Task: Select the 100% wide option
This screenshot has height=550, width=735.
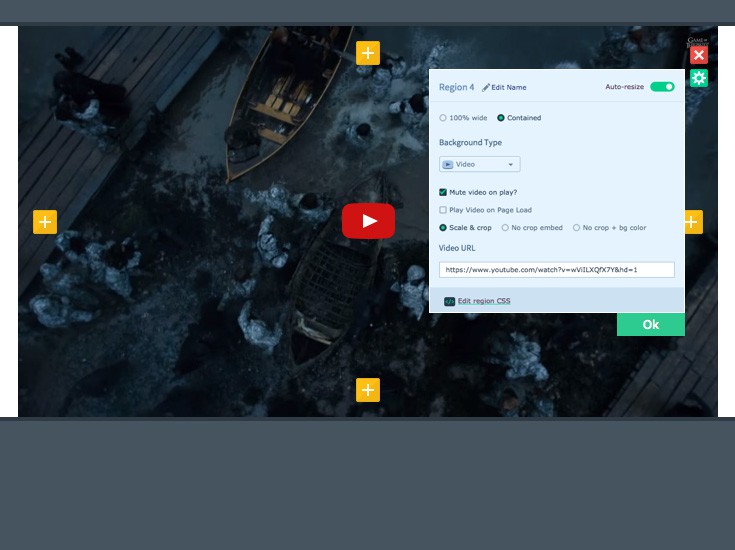Action: 443,118
